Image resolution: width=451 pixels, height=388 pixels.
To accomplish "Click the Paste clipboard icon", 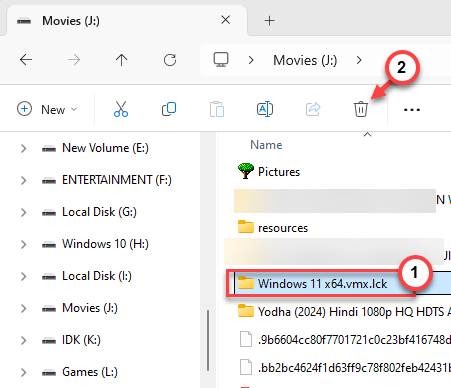I will coord(217,109).
